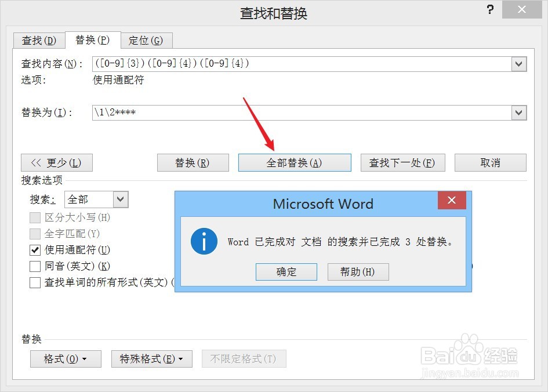
Task: Click 帮助(H) in the message box
Action: coord(358,272)
